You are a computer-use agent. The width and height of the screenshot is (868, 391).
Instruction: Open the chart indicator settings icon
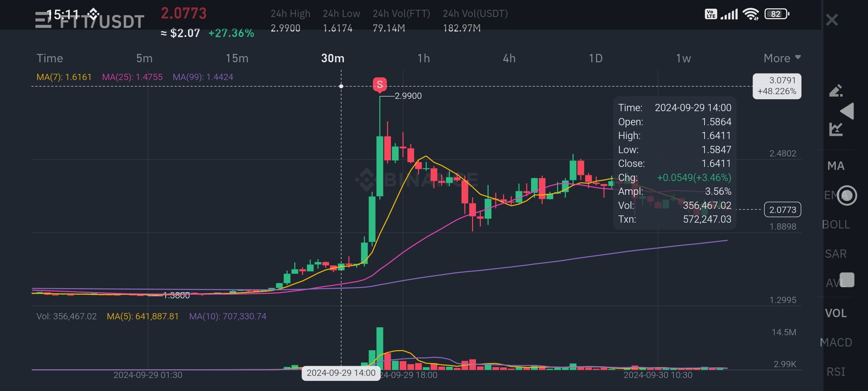pyautogui.click(x=836, y=129)
